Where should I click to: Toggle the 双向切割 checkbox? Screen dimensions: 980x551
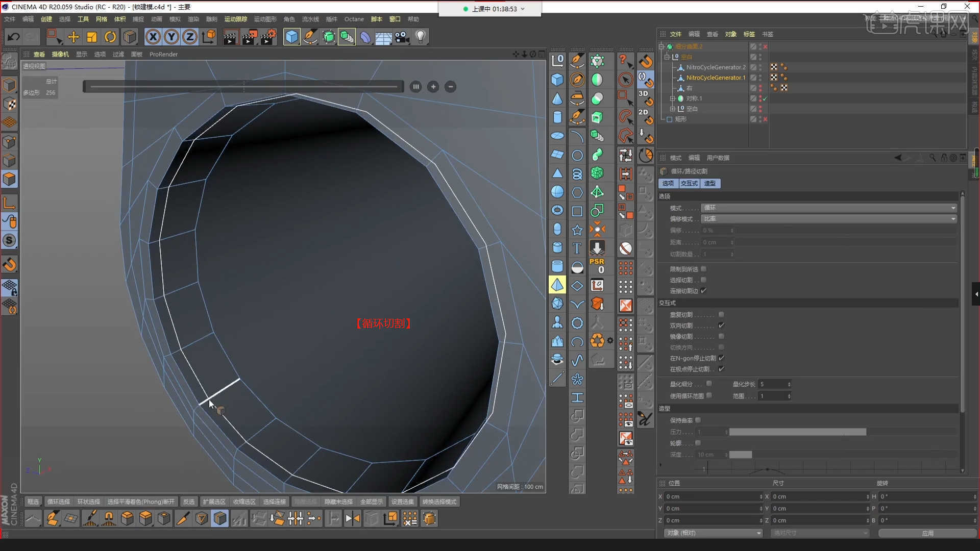[721, 325]
